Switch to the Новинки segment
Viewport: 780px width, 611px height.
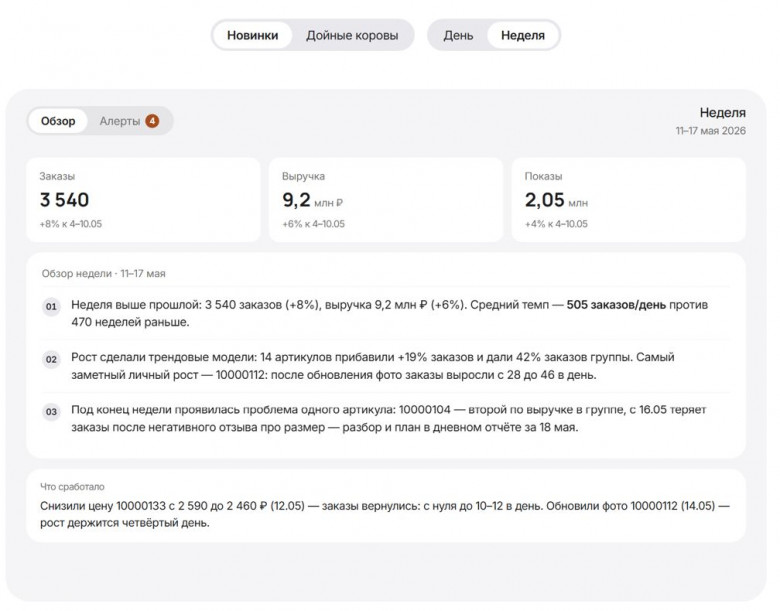tap(252, 35)
